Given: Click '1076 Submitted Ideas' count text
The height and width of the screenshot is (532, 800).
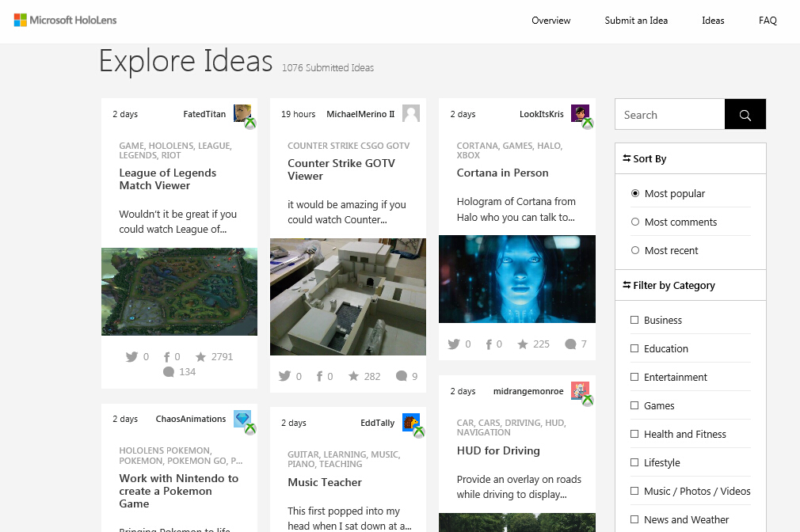Looking at the screenshot, I should click(x=328, y=68).
